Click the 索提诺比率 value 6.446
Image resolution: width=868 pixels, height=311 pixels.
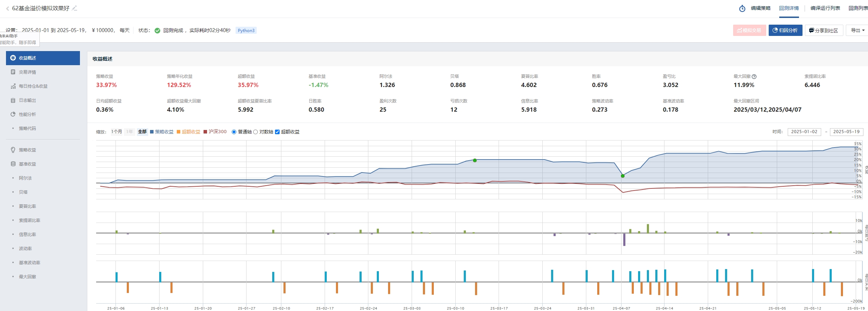pyautogui.click(x=812, y=85)
